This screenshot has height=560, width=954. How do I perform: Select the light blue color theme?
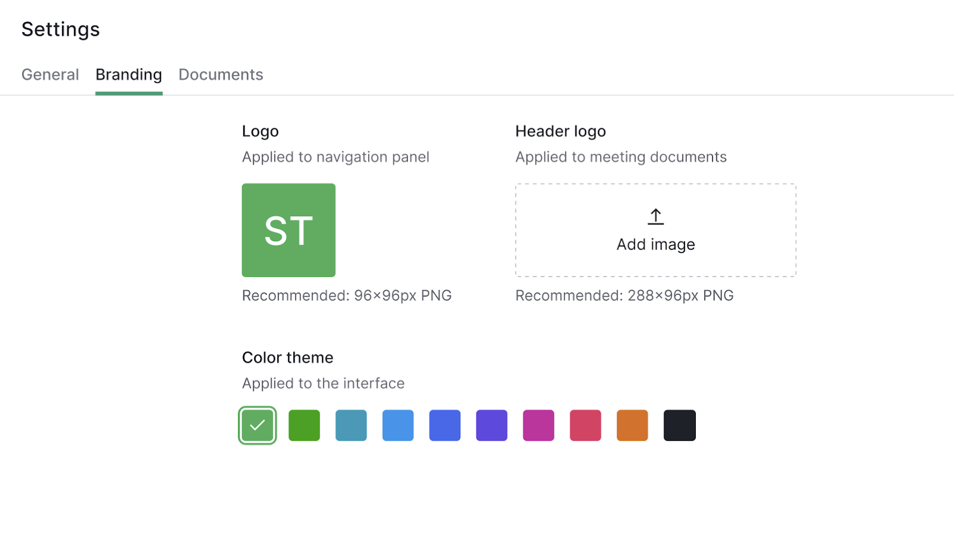(398, 425)
